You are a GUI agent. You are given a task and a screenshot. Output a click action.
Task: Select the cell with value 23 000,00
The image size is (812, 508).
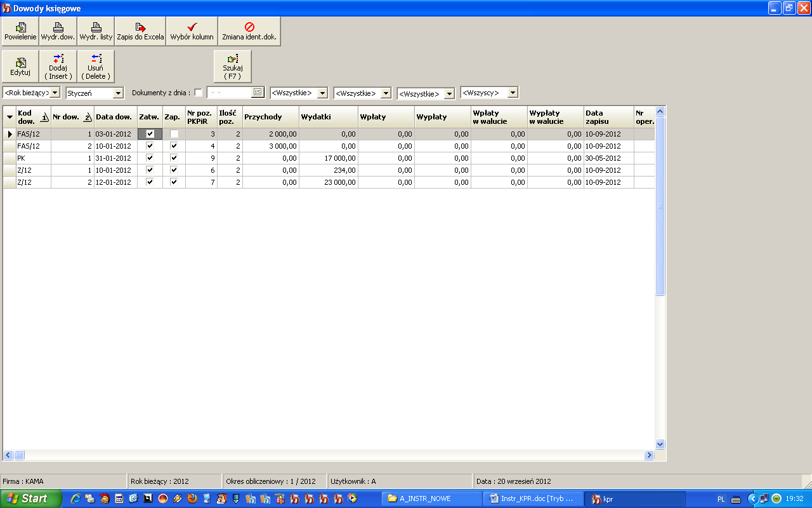tap(329, 182)
